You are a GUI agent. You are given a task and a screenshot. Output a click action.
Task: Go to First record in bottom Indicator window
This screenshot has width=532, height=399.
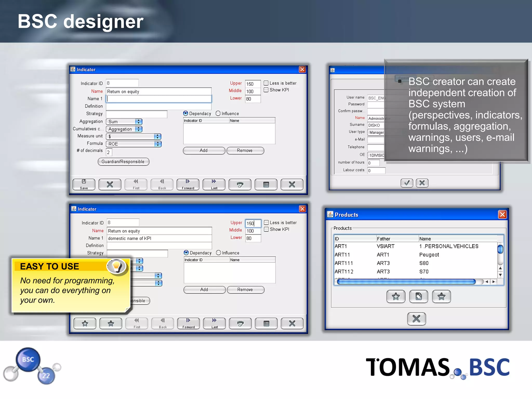click(x=137, y=323)
